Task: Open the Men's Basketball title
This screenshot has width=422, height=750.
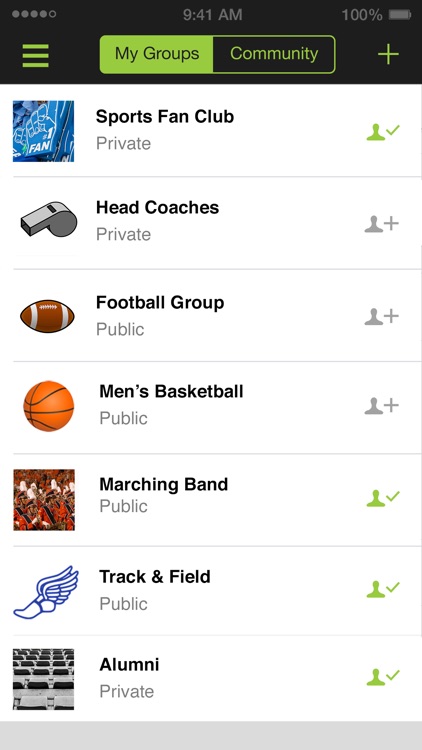Action: pyautogui.click(x=171, y=391)
